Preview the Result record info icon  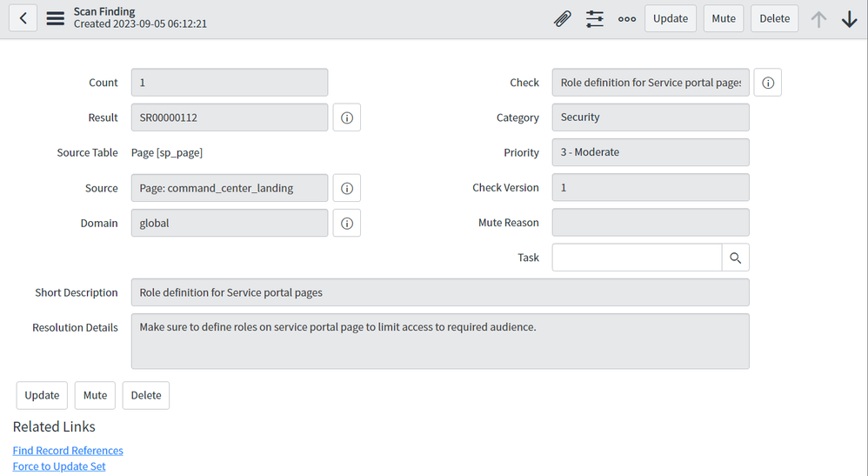coord(347,117)
